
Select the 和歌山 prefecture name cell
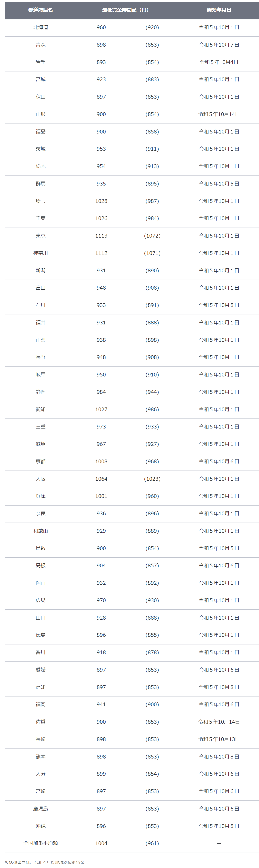[40, 531]
